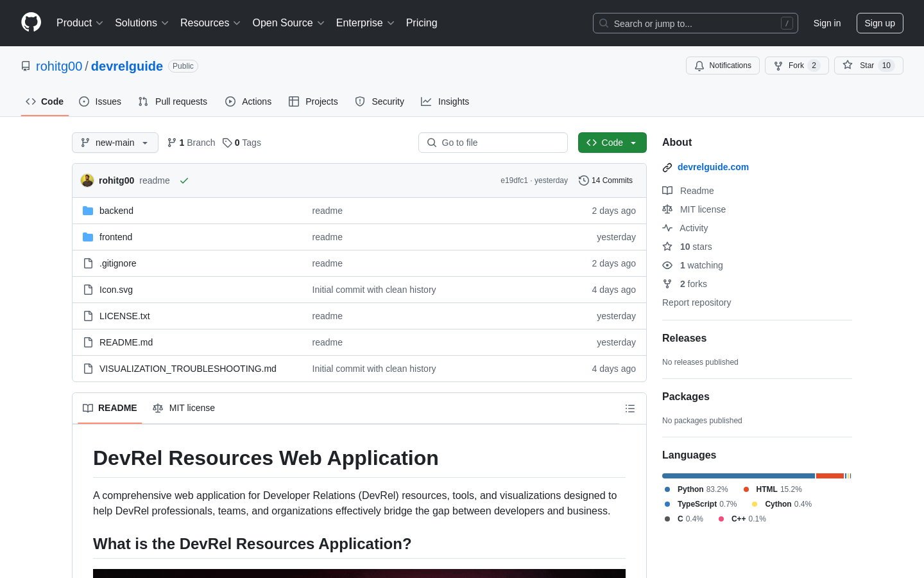
Task: Open the Activity link
Action: pyautogui.click(x=685, y=228)
